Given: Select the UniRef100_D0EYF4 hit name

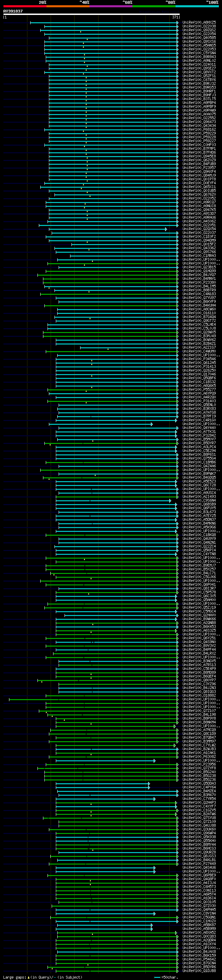Looking at the screenshot, I should point(199,183).
